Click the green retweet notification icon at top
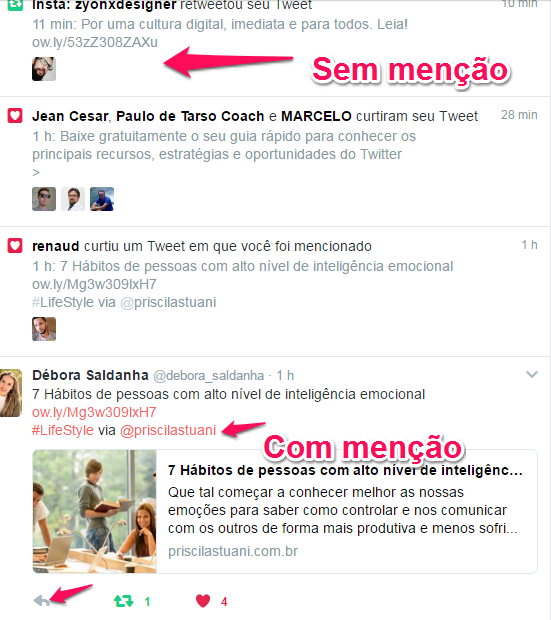The width and height of the screenshot is (551, 620). pyautogui.click(x=15, y=5)
